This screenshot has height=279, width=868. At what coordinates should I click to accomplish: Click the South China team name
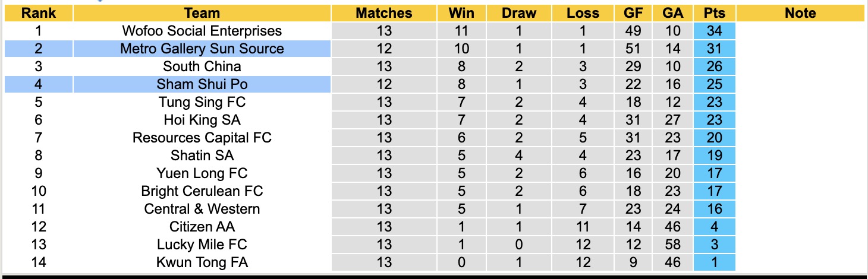[202, 66]
